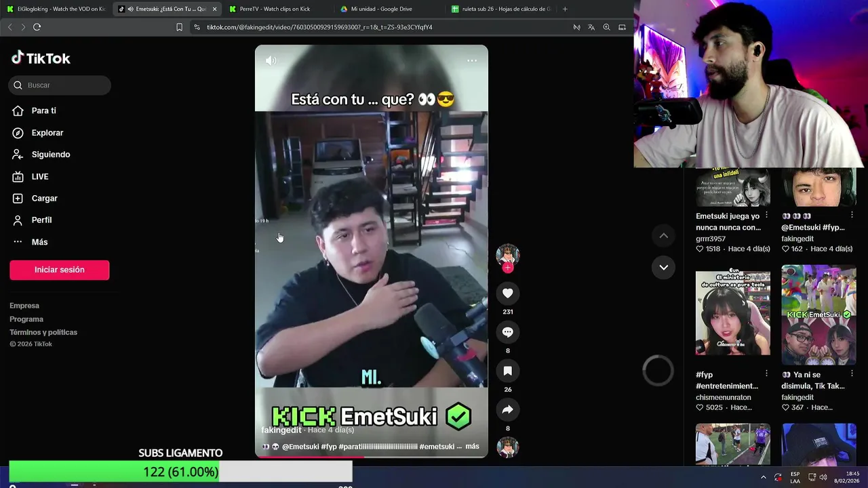868x488 pixels.
Task: Open ESP LAA language switcher in taskbar
Action: tap(795, 477)
